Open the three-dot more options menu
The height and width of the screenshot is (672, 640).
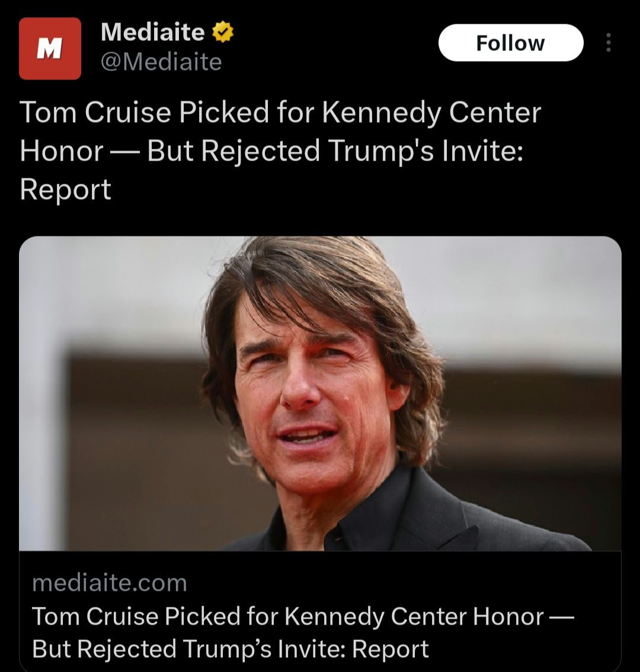[608, 43]
